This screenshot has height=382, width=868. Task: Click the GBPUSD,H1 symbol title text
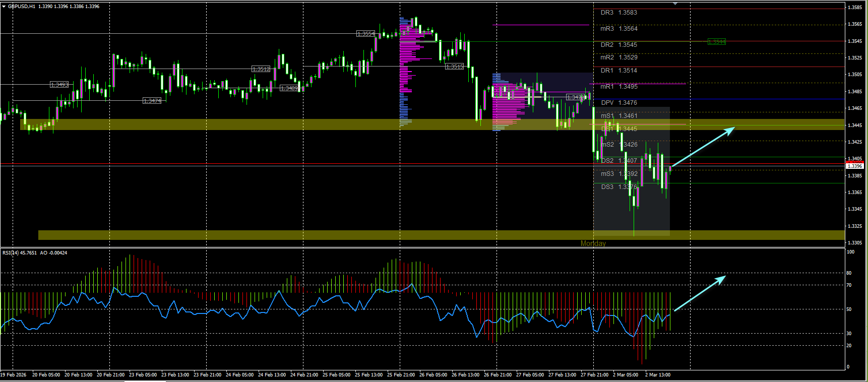coord(22,7)
